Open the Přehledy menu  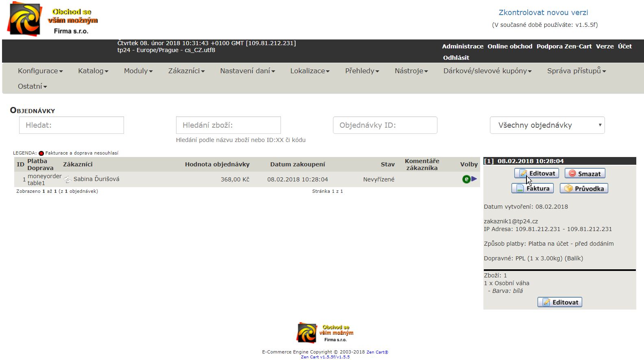coord(362,71)
